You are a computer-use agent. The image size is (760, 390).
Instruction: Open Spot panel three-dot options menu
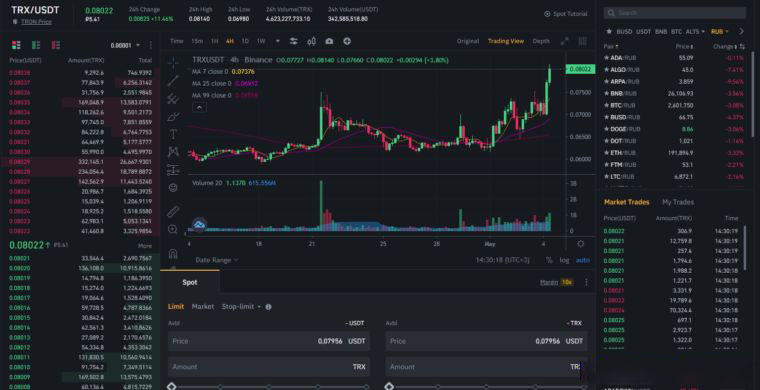tap(586, 282)
